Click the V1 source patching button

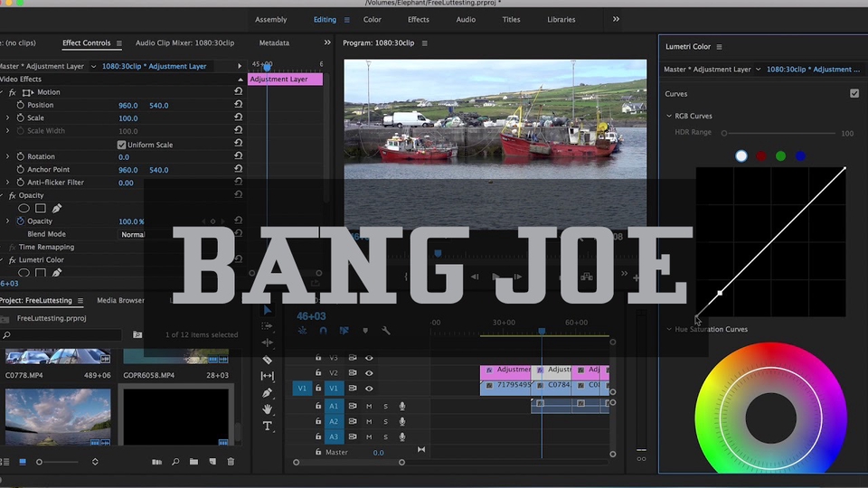[x=302, y=389]
